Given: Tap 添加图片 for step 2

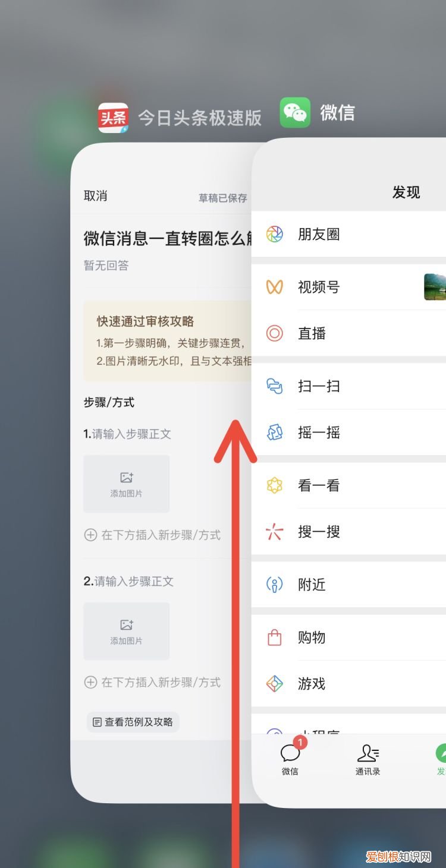Looking at the screenshot, I should pyautogui.click(x=126, y=631).
